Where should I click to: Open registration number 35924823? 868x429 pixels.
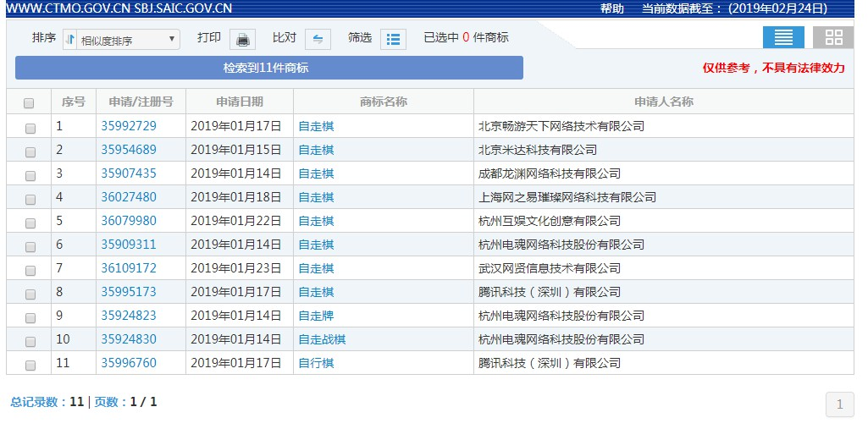tap(129, 316)
